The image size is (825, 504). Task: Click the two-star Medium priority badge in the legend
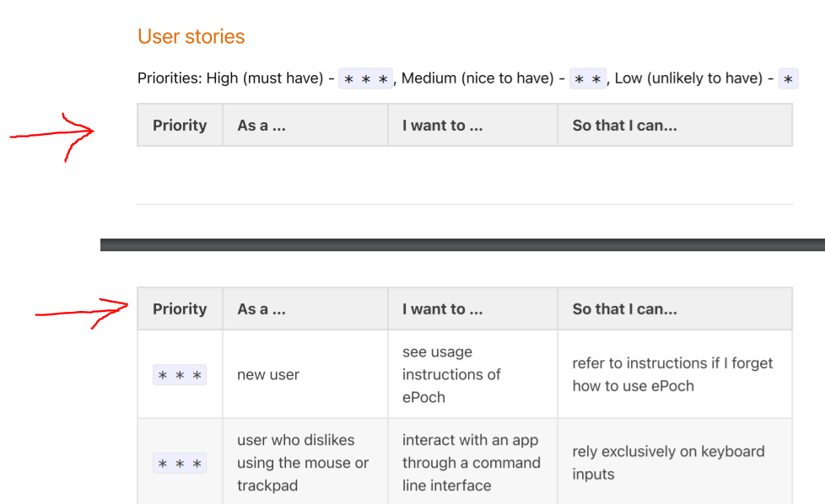pyautogui.click(x=588, y=79)
